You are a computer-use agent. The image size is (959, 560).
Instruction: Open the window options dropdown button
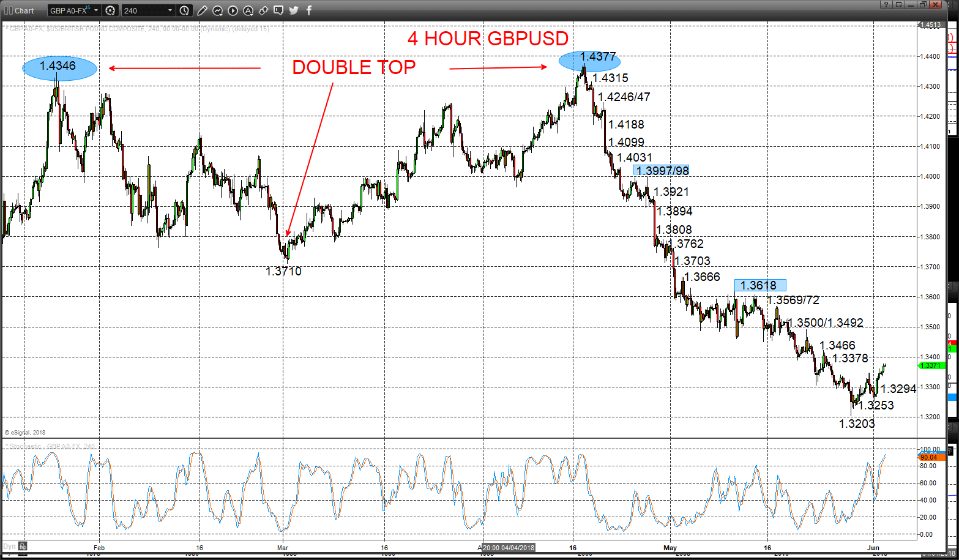tap(898, 4)
